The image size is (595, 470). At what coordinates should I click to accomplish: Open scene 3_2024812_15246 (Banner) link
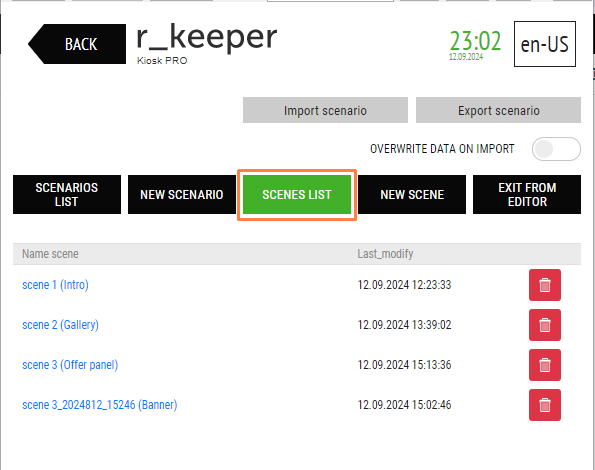coord(100,405)
